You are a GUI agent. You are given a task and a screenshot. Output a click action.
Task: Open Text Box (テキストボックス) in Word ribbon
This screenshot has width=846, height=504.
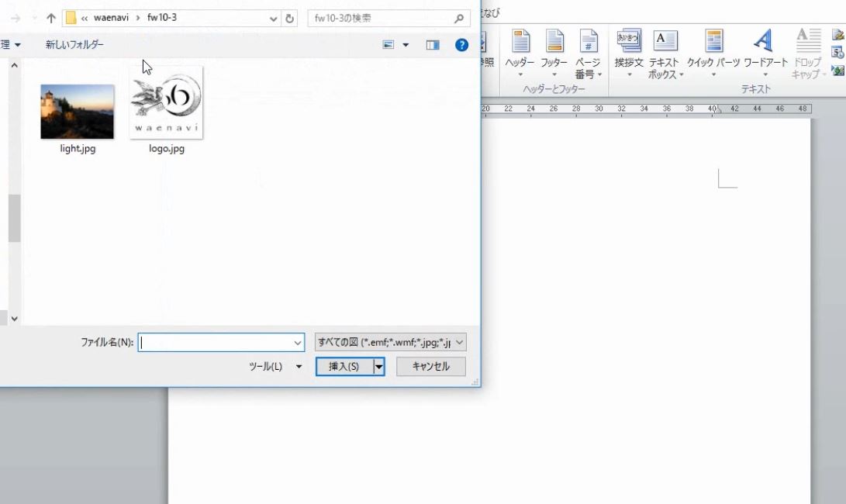pos(665,54)
